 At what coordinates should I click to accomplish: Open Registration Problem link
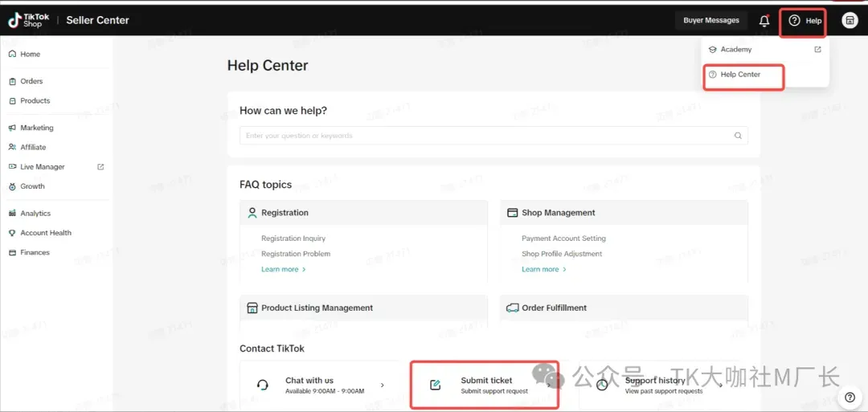coord(296,254)
